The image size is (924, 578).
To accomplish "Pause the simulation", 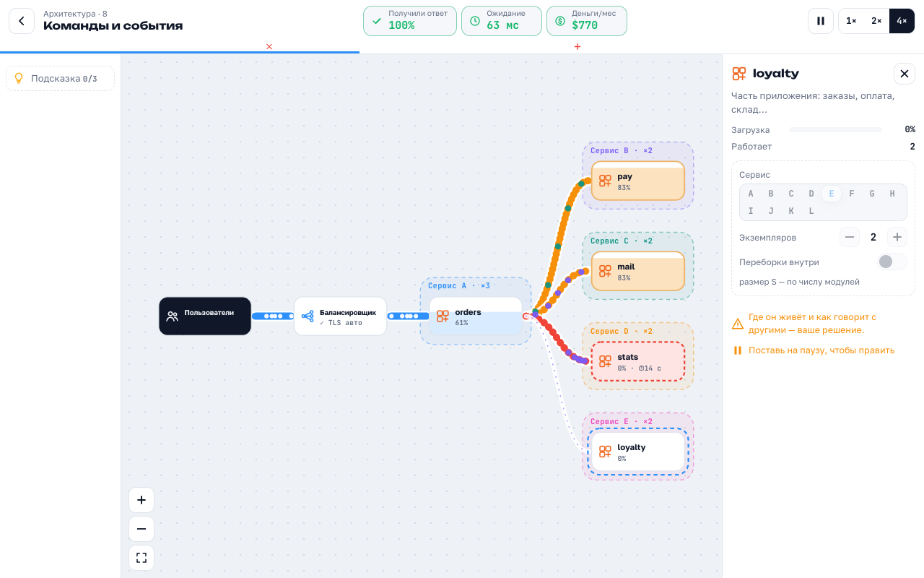I will (x=821, y=21).
